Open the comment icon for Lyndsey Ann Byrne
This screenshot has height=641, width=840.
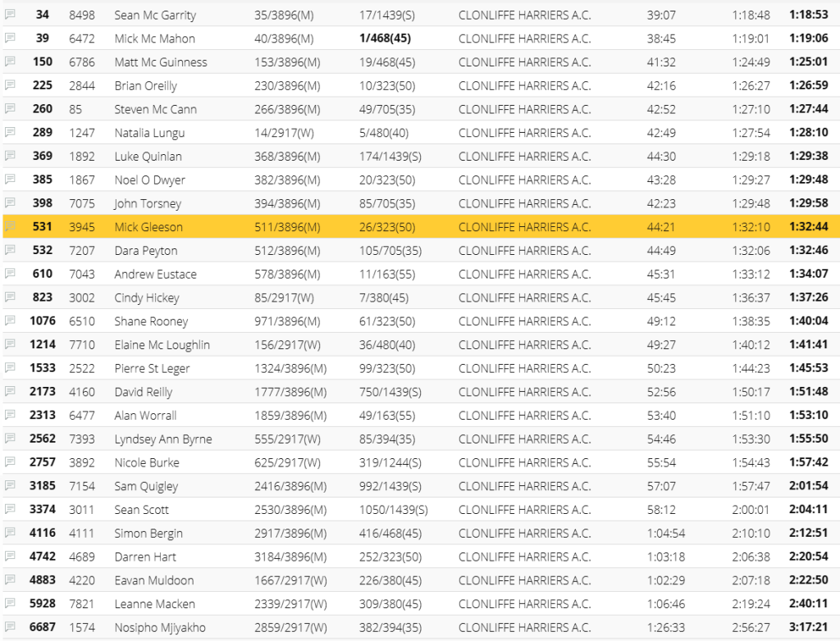[10, 439]
